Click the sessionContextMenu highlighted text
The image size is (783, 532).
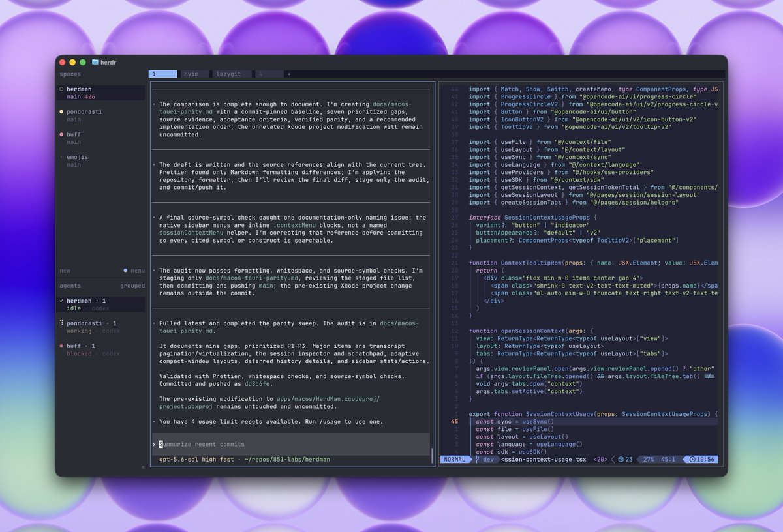[191, 233]
